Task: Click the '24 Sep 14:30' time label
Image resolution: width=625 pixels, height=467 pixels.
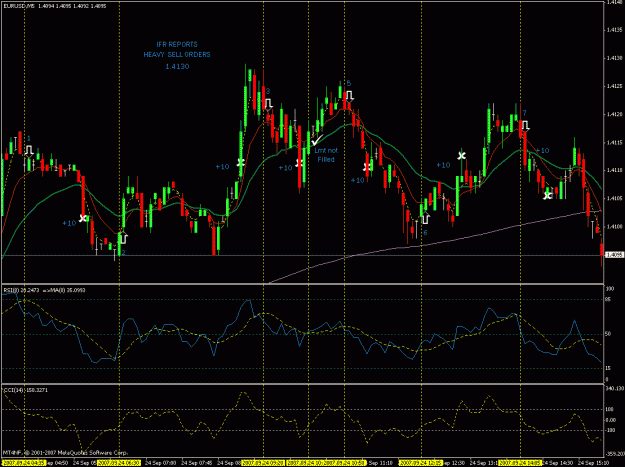Action: [x=558, y=463]
